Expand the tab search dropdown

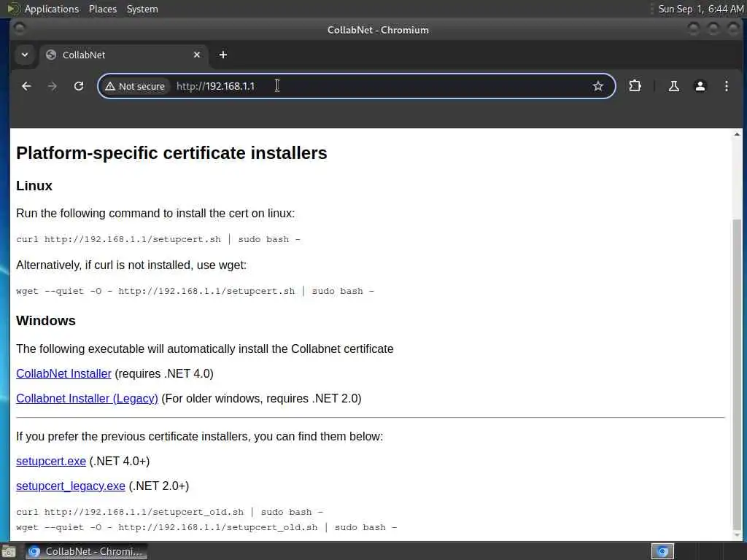point(25,55)
